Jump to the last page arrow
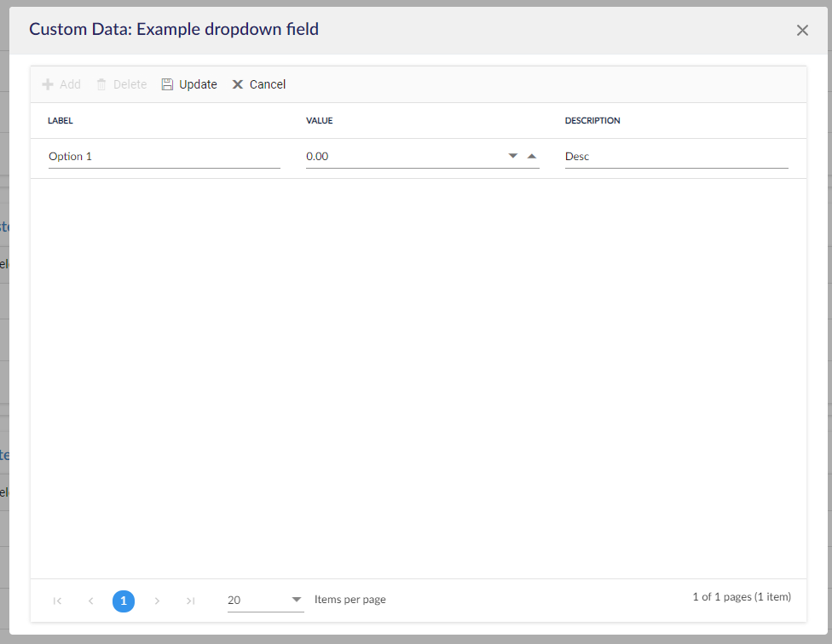Screen dimensions: 832x644 pyautogui.click(x=190, y=601)
